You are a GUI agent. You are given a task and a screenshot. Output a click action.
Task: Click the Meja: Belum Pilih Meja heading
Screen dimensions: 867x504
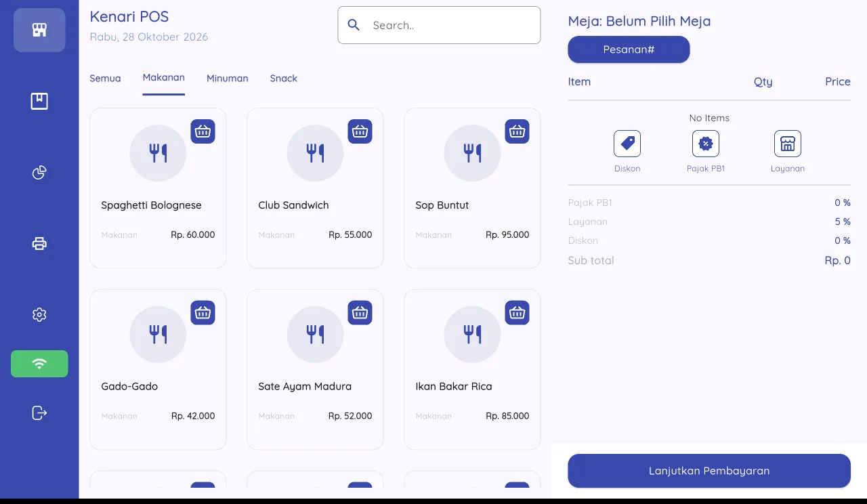[x=639, y=21]
